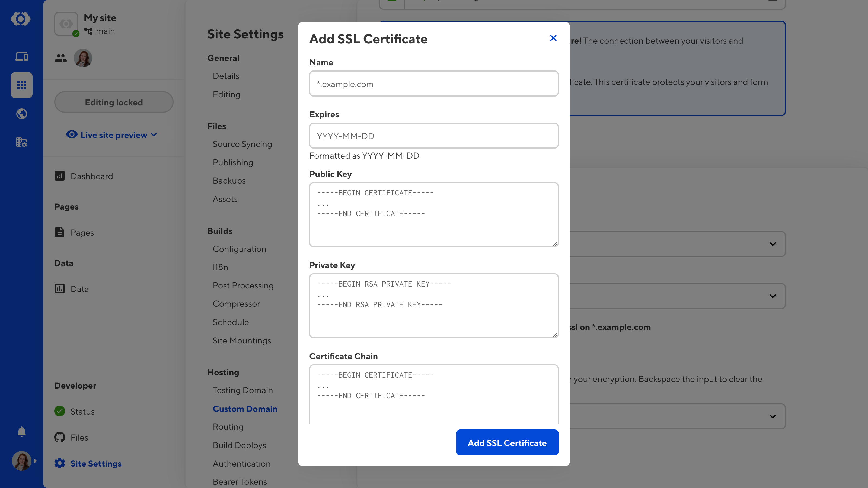This screenshot has width=868, height=488.
Task: Click into the Public Key textarea
Action: [x=434, y=215]
